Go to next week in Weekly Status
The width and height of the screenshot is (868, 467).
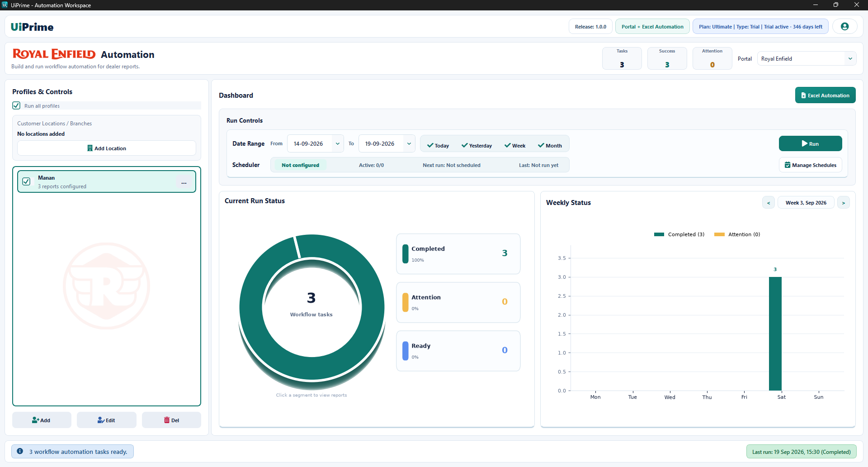coord(844,203)
